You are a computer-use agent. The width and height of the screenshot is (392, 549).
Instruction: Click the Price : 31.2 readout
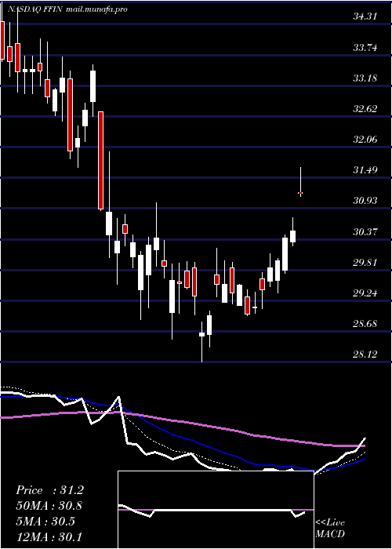(x=49, y=490)
